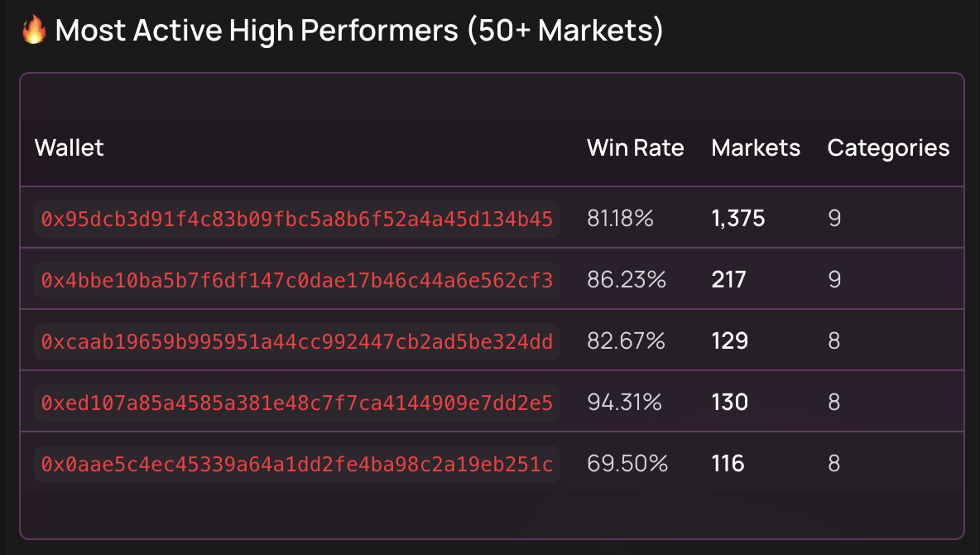
Task: Click the 82.67% win rate value
Action: coord(626,341)
